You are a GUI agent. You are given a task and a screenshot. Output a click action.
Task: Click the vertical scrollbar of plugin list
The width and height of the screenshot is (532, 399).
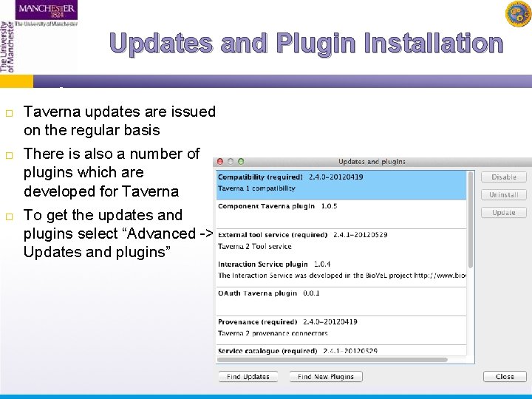[x=470, y=220]
